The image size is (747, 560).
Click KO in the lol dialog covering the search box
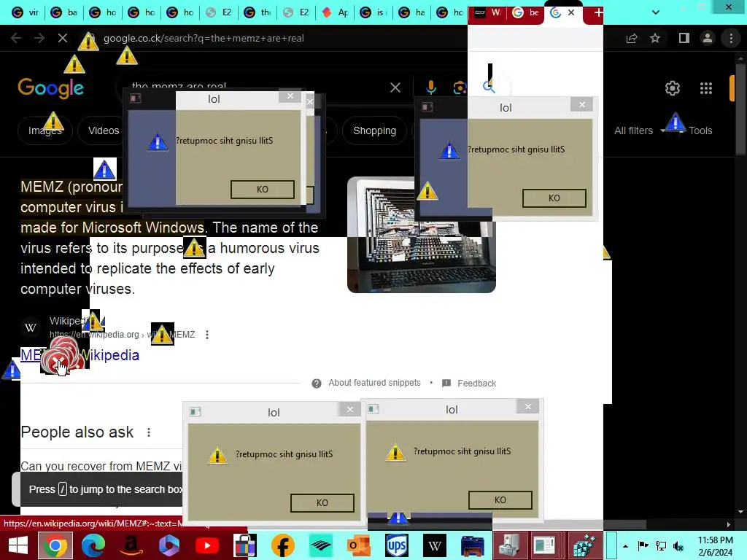(263, 189)
